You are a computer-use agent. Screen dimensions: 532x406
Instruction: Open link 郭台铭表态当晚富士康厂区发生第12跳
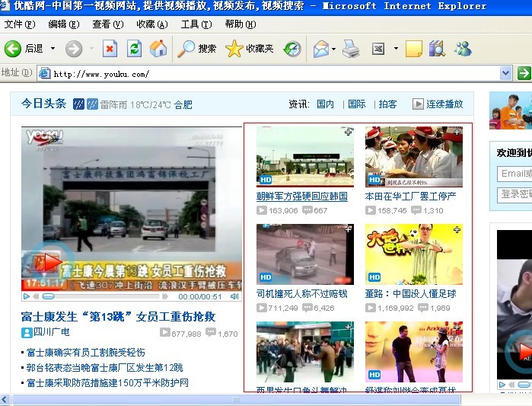click(x=104, y=368)
